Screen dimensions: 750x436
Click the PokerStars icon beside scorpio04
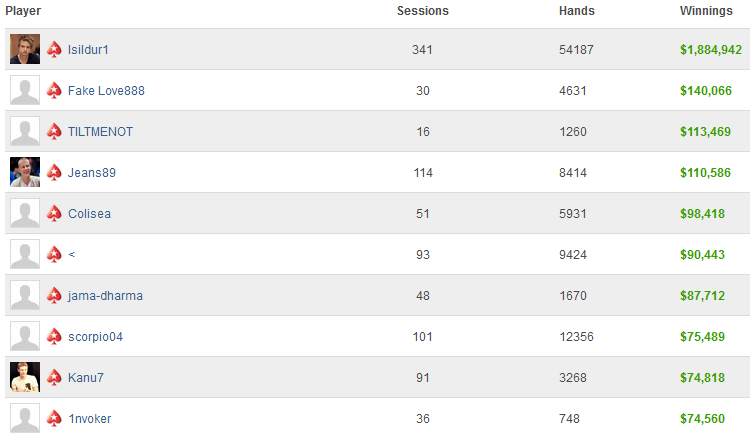click(x=54, y=337)
